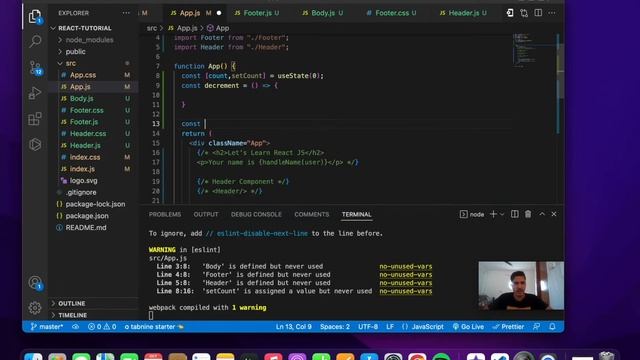Image resolution: width=640 pixels, height=360 pixels.
Task: Click the split editor icon
Action: (538, 13)
